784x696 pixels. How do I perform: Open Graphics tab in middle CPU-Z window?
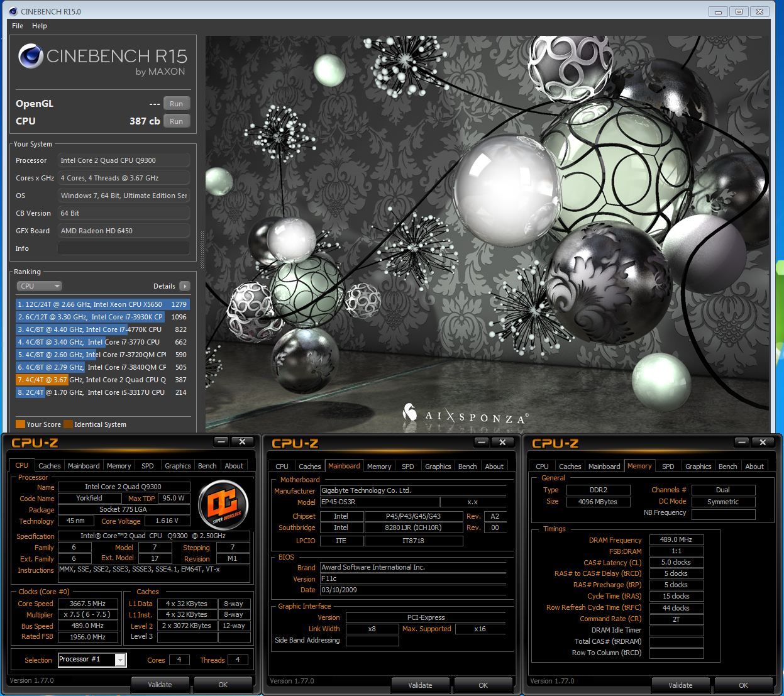[x=438, y=467]
